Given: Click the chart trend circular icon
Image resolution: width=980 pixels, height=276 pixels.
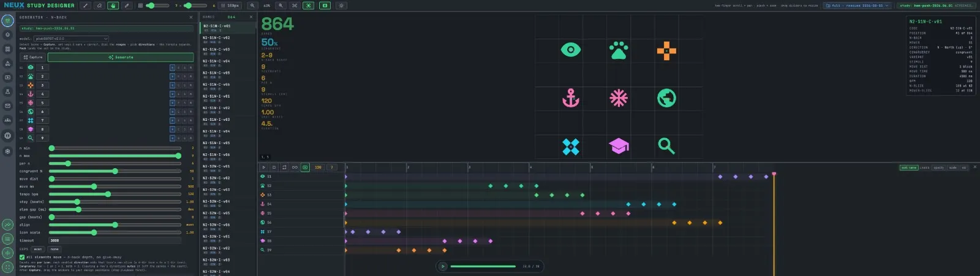Looking at the screenshot, I should tap(7, 225).
